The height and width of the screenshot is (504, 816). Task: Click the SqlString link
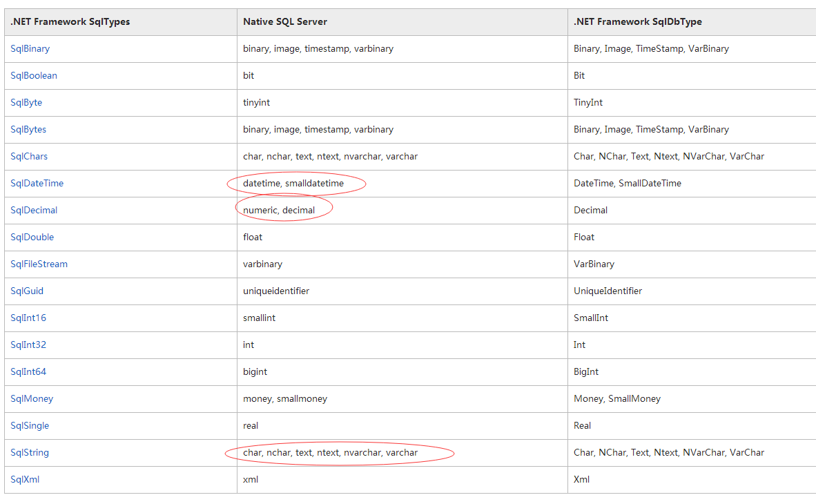[x=30, y=452]
